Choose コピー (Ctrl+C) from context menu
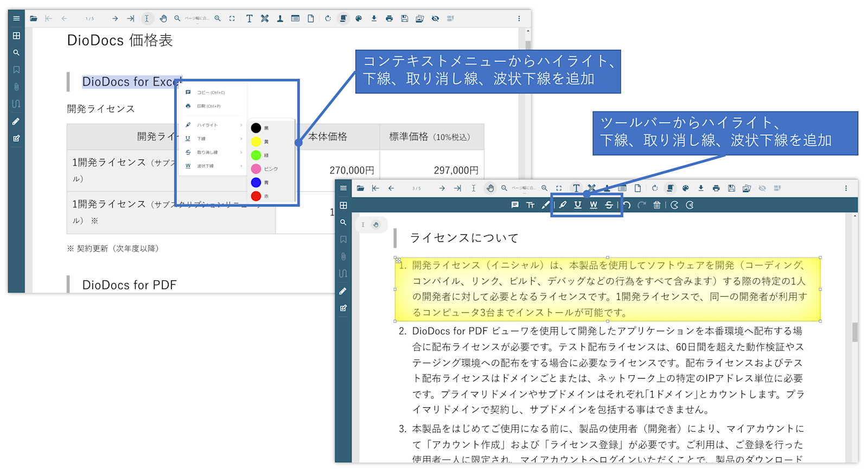Screen dimensions: 868x474 click(212, 93)
